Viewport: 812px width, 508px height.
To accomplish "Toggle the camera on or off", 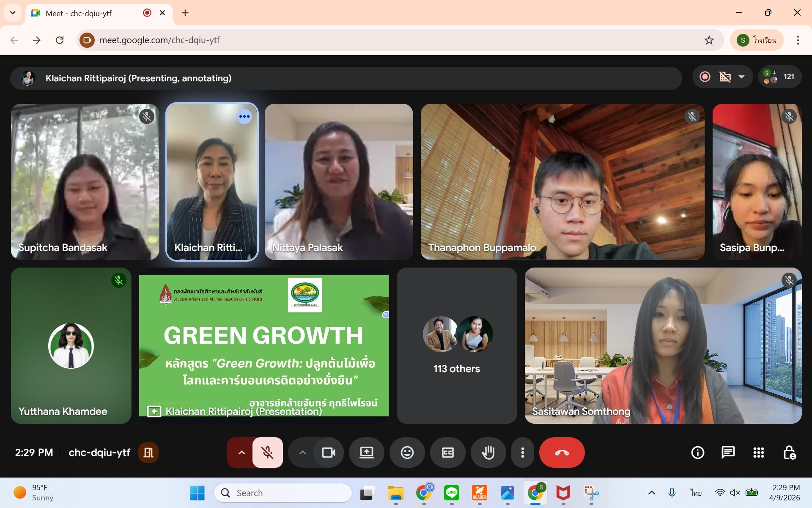I will tap(328, 453).
